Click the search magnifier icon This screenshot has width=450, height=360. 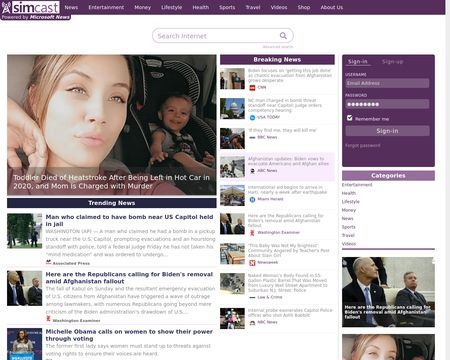pyautogui.click(x=283, y=36)
